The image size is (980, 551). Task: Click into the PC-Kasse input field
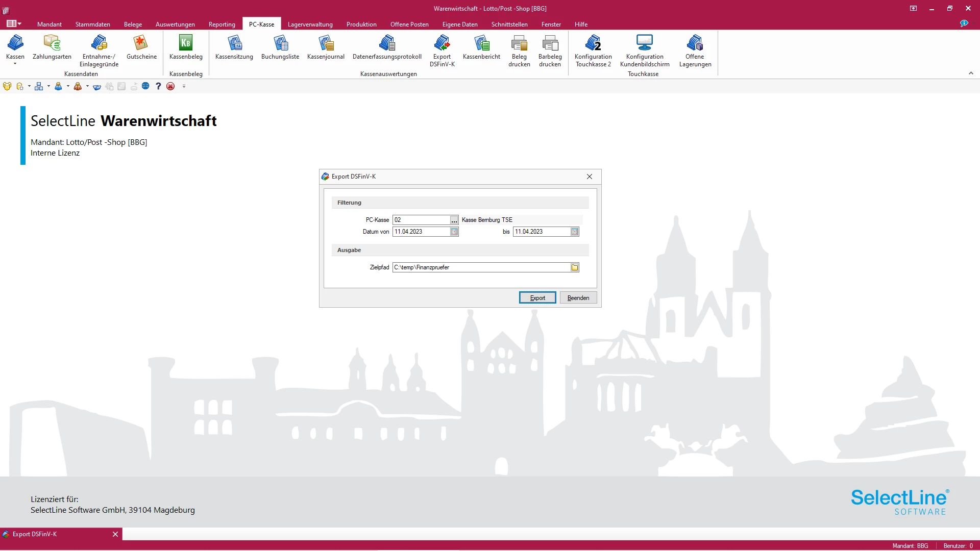pyautogui.click(x=421, y=220)
